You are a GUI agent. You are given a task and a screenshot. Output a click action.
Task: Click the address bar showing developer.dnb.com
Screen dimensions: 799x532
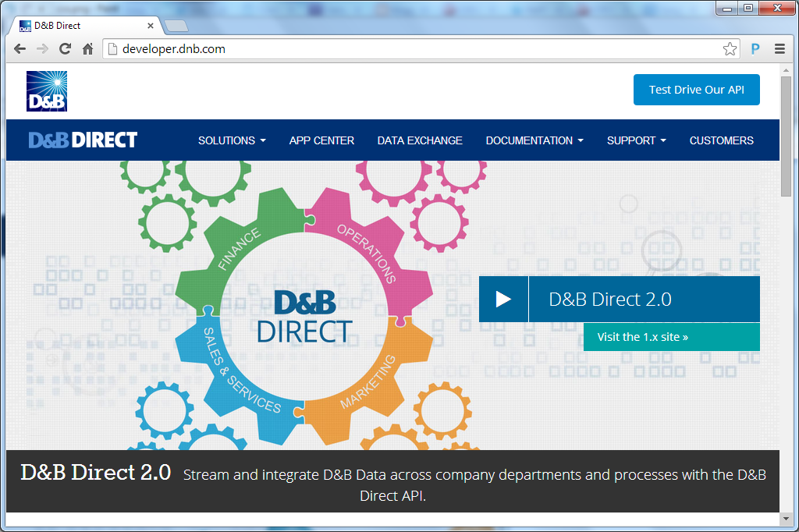click(x=421, y=49)
